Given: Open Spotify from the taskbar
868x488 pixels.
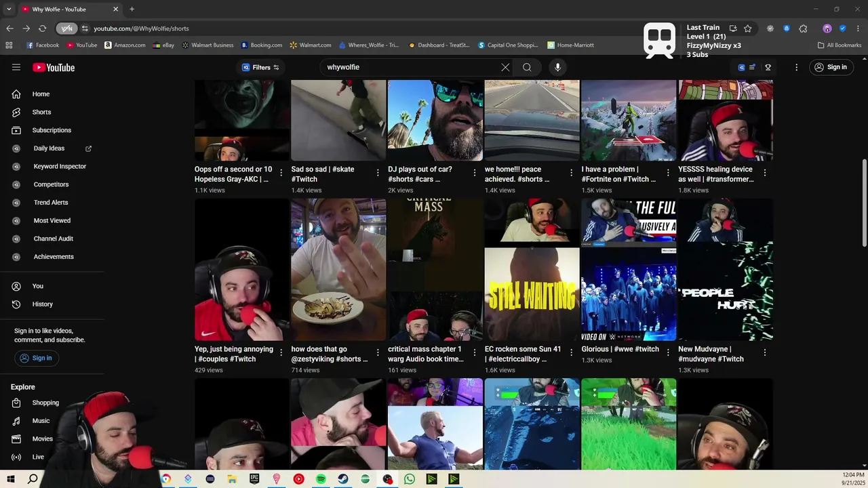Looking at the screenshot, I should 321,479.
